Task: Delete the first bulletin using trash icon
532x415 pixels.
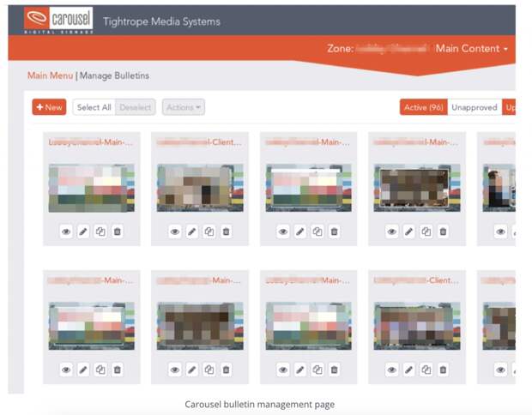Action: click(118, 232)
